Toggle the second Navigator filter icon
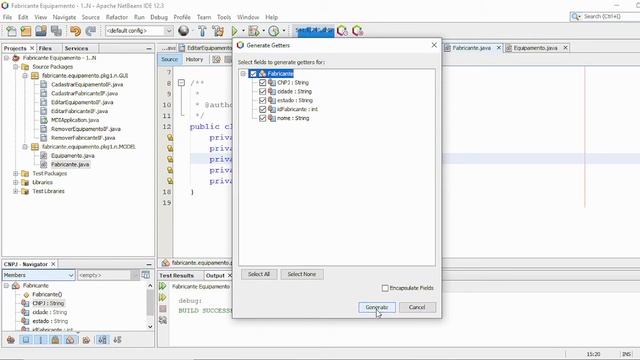 pyautogui.click(x=26, y=340)
